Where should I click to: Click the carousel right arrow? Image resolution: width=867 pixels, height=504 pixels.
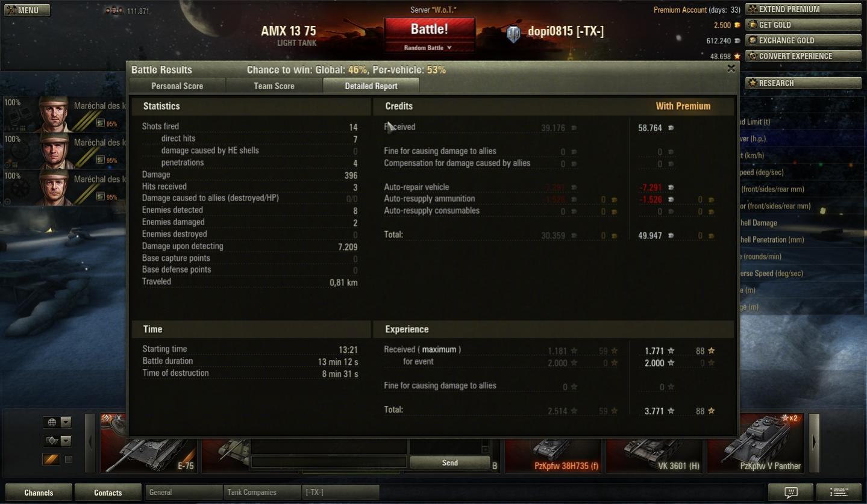tap(814, 443)
